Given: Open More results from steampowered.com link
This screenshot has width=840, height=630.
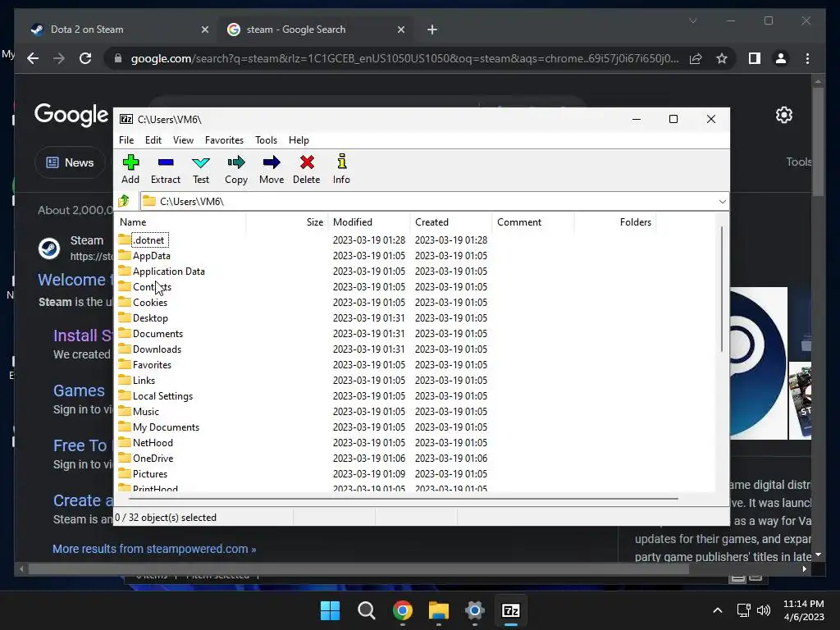Looking at the screenshot, I should (x=154, y=549).
